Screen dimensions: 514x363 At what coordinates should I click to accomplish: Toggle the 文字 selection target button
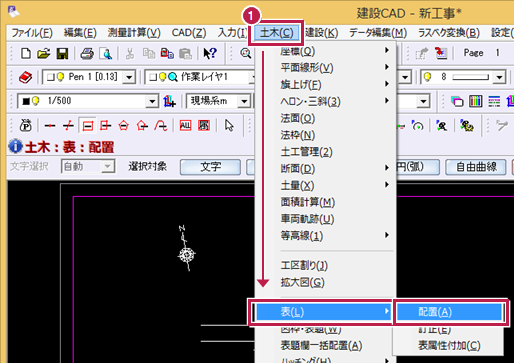pyautogui.click(x=210, y=167)
